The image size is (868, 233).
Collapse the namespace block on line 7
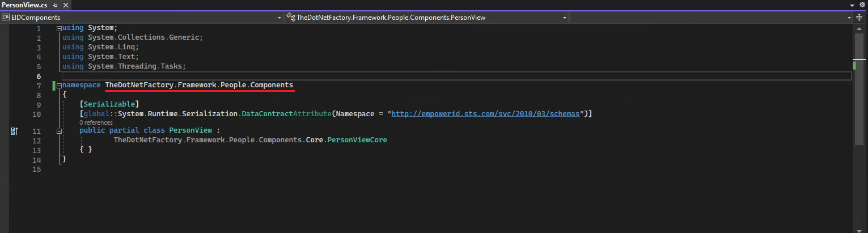59,85
